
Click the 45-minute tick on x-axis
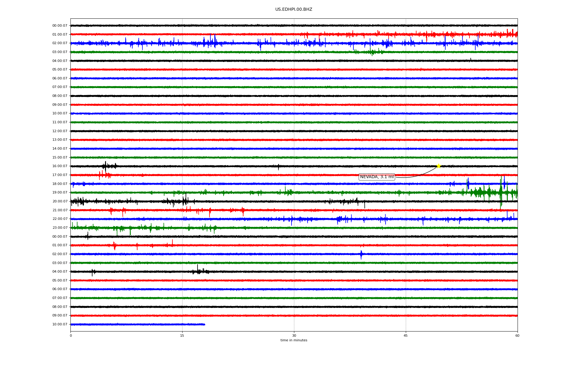click(406, 335)
